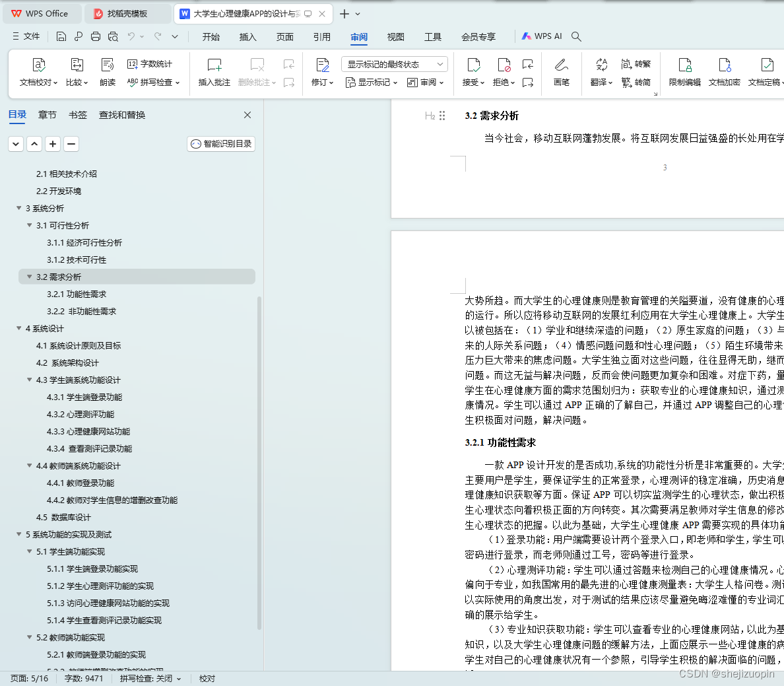The height and width of the screenshot is (686, 784).
Task: Click the outline panel vertical scrollbar
Action: coord(259,463)
